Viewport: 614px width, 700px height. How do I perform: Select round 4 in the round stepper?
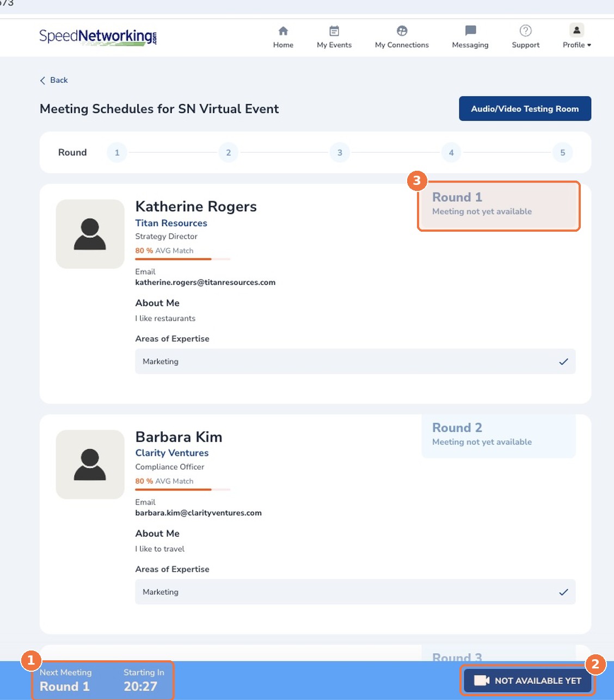coord(451,152)
